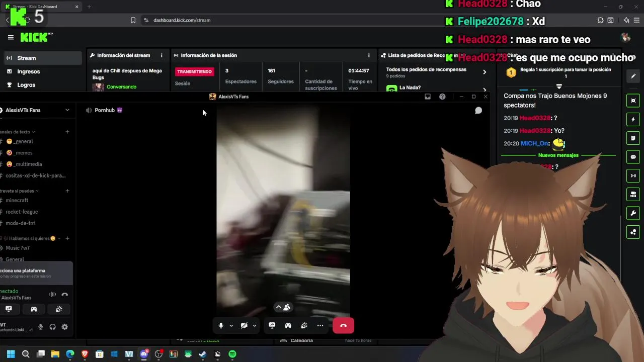Bookmark the page in the browser

coord(133,20)
